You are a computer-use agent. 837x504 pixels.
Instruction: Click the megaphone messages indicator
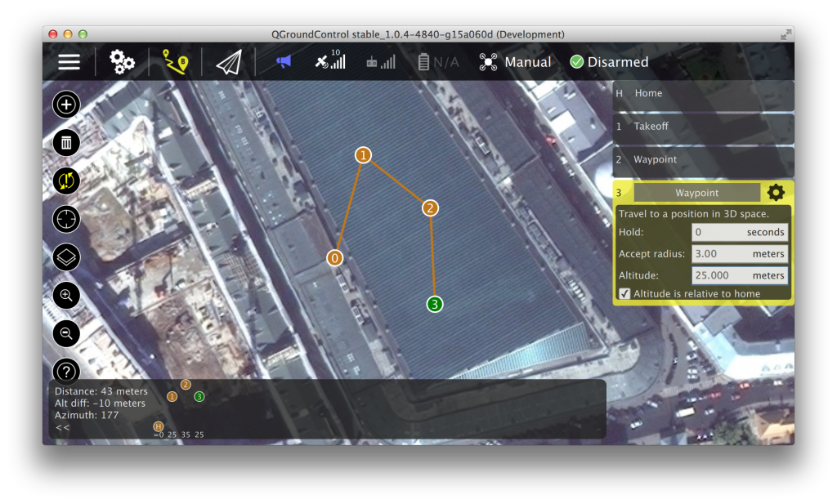coord(283,62)
